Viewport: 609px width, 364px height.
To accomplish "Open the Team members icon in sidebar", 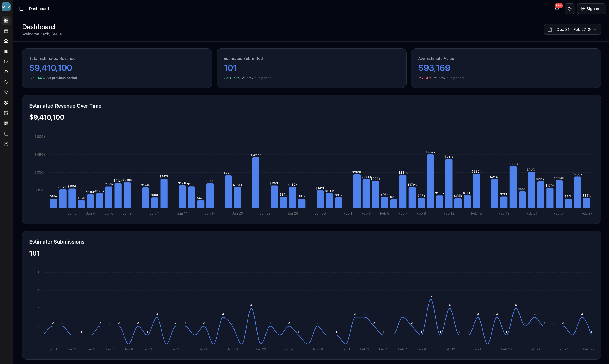I will coord(6,92).
